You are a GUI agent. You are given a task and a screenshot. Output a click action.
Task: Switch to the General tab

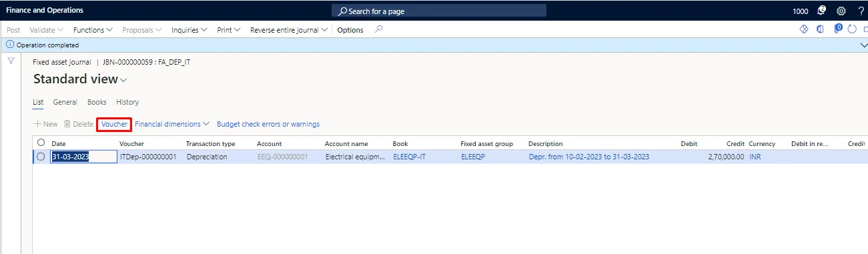click(x=65, y=102)
